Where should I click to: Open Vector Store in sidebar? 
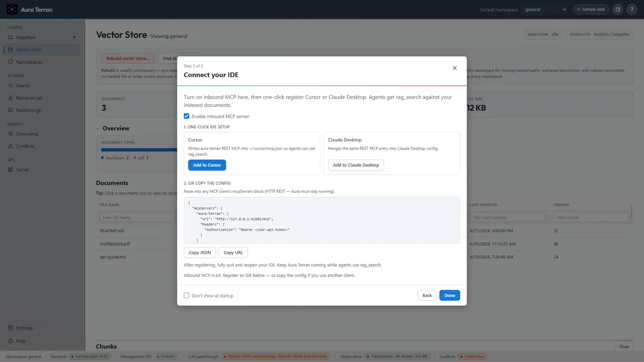42,50
